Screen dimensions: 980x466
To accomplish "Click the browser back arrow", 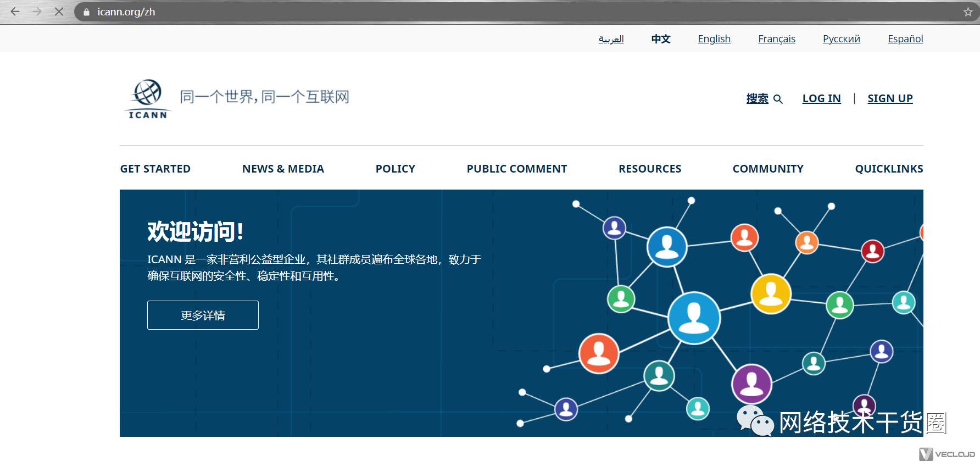I will pyautogui.click(x=15, y=12).
